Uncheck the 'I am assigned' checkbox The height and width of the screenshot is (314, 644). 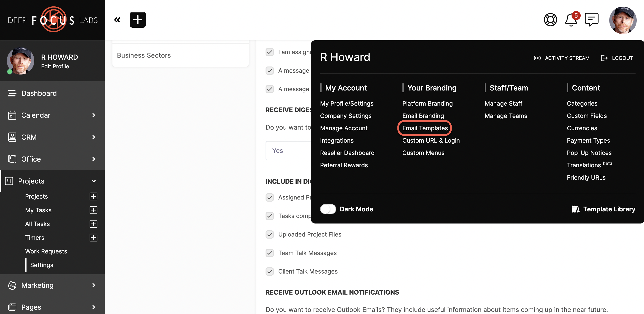click(x=269, y=52)
